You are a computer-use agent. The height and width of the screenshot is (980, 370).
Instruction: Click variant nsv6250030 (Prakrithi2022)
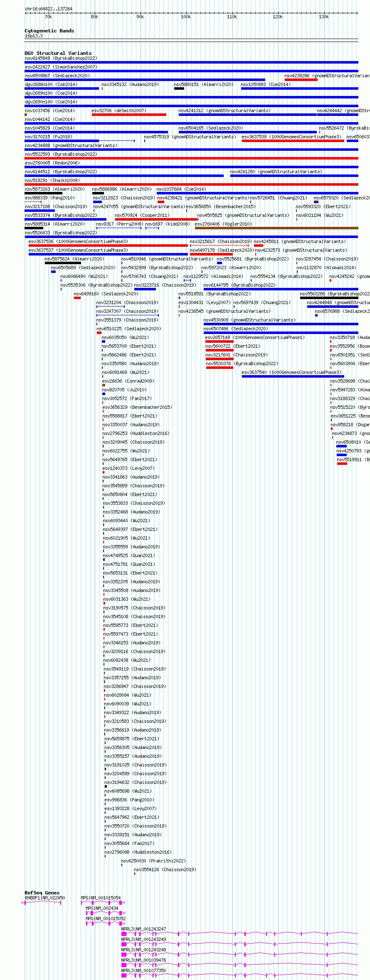click(x=153, y=861)
